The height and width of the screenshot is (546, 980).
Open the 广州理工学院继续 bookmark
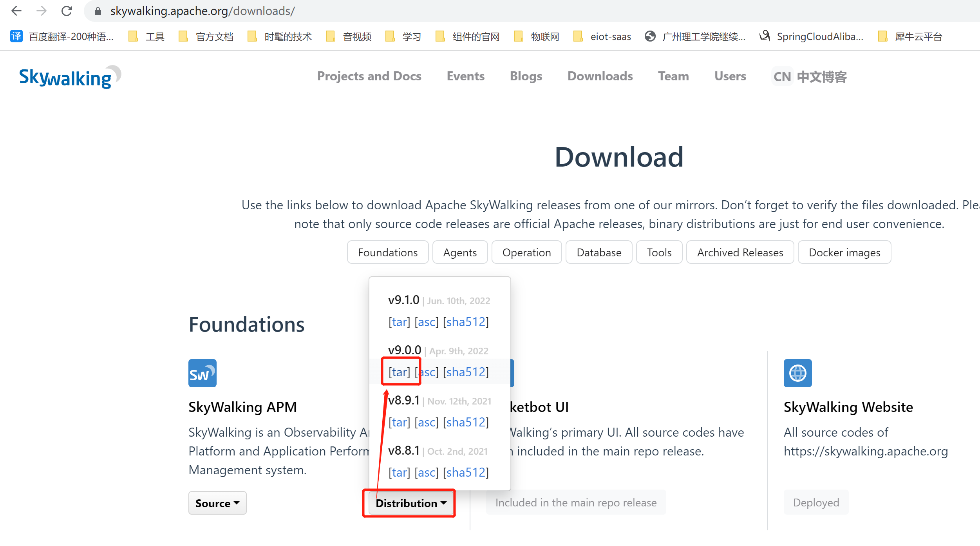pos(695,36)
